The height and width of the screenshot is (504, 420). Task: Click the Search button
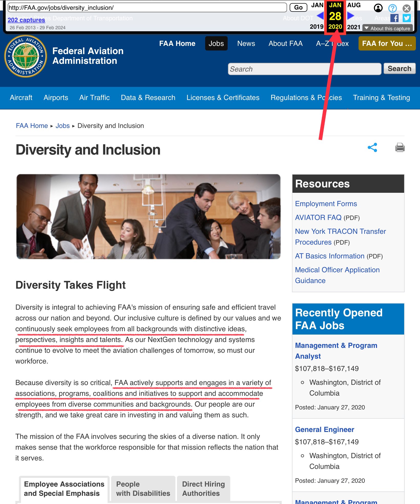[x=399, y=68]
